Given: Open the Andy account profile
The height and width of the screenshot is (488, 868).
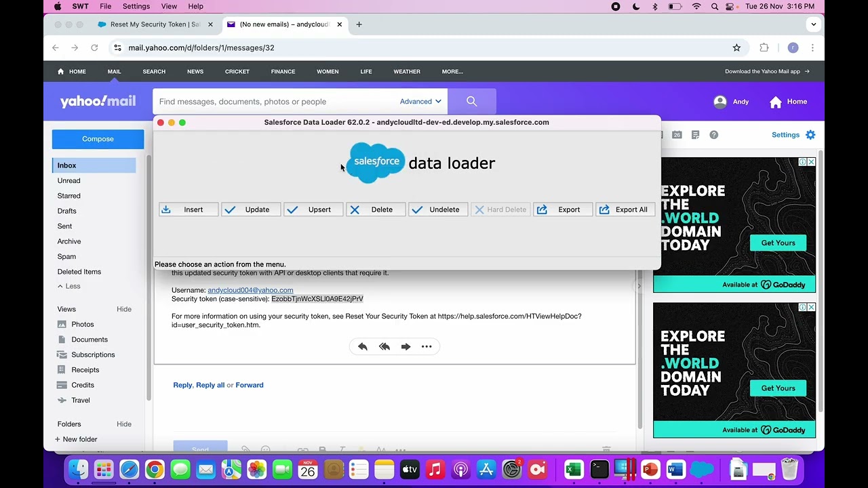Looking at the screenshot, I should click(731, 102).
